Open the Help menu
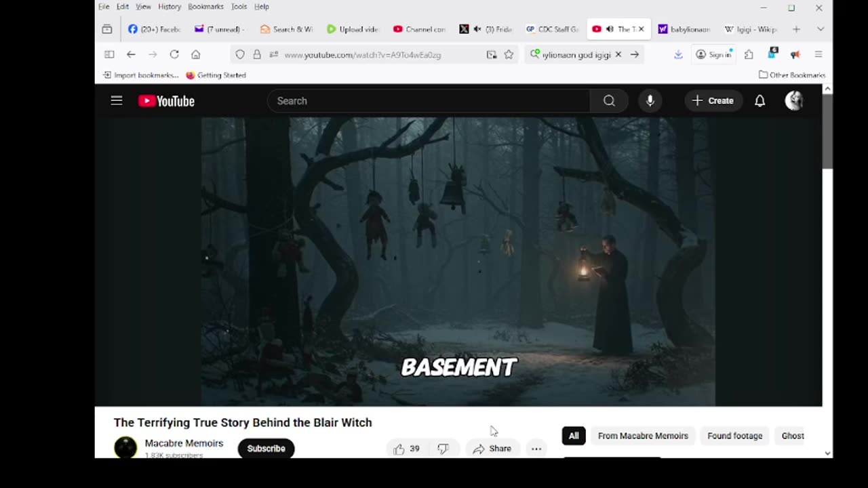 point(262,7)
